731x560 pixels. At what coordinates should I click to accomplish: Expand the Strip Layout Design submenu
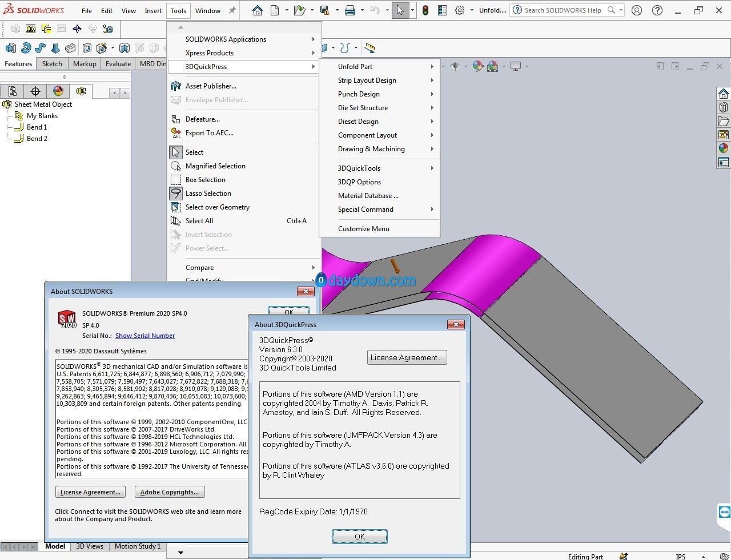(x=432, y=80)
